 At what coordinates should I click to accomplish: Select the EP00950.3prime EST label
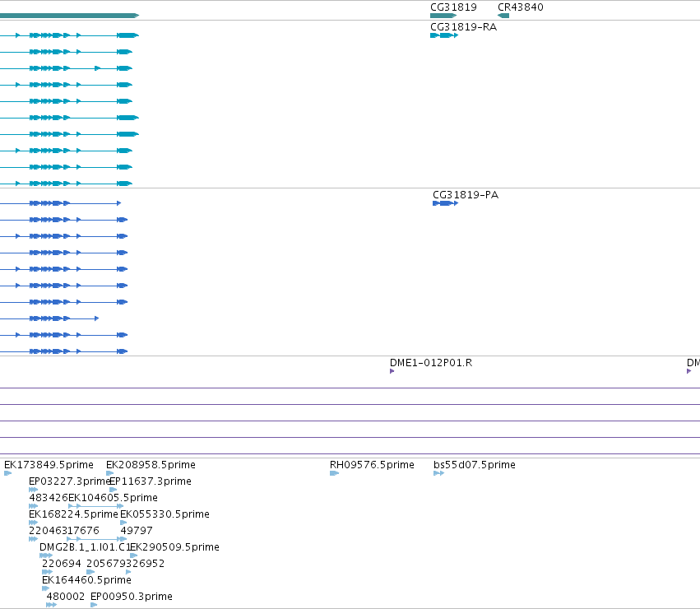coord(132,597)
